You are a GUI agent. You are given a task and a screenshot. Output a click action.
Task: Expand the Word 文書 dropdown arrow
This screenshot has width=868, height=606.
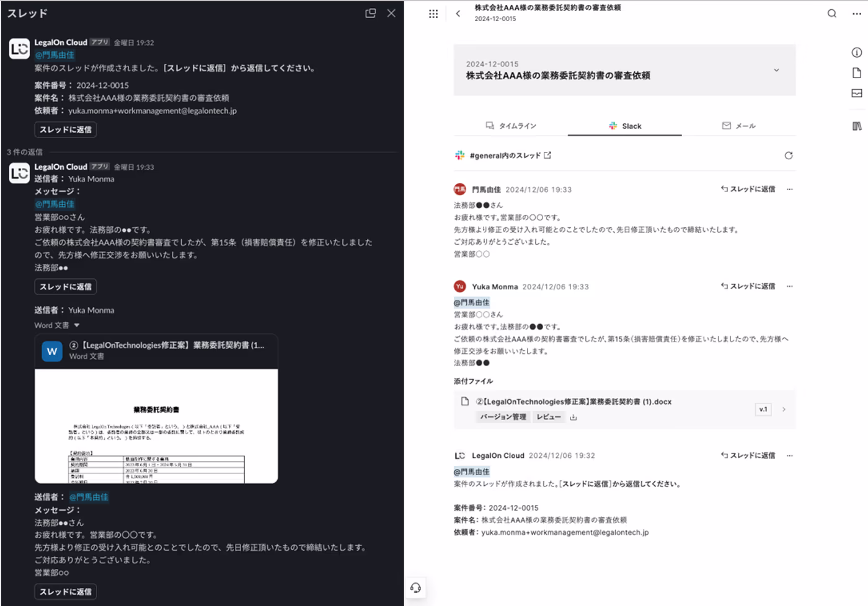pos(77,325)
